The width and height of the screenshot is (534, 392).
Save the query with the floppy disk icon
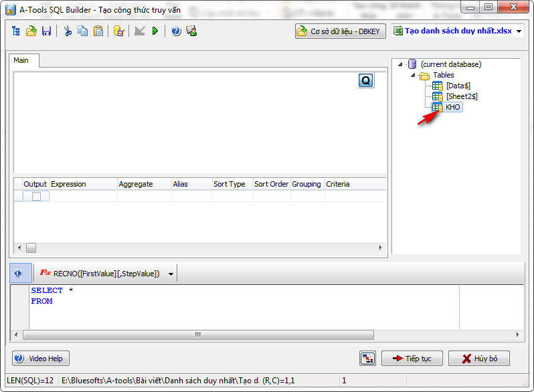coord(46,31)
